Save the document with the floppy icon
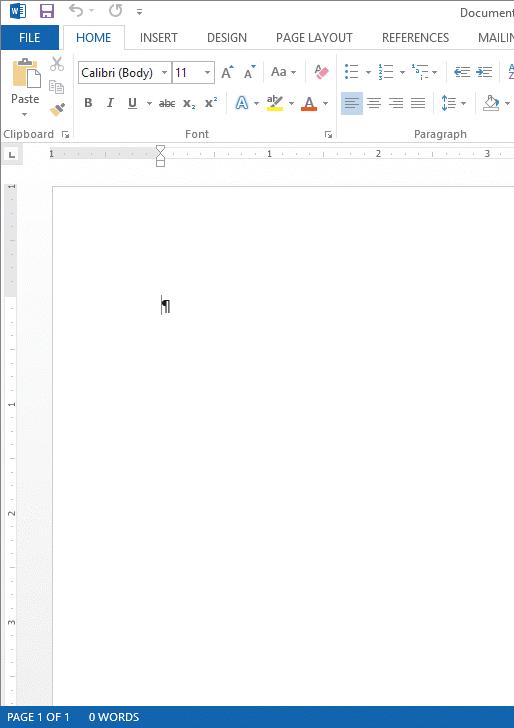Viewport: 514px width, 728px height. [47, 11]
